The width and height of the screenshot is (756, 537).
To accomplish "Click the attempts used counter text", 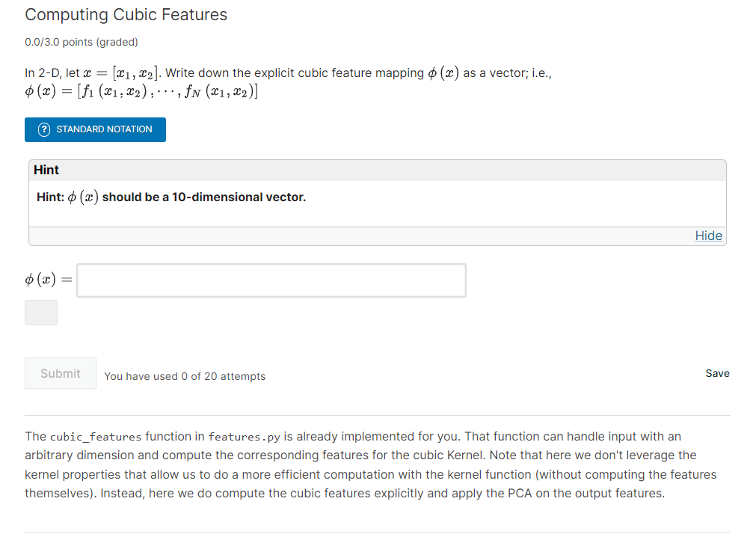I will click(x=185, y=376).
